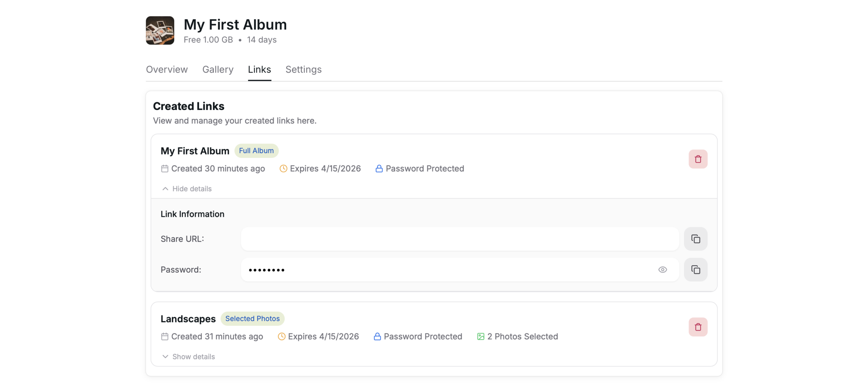Open the Gallery tab
Screen dimensions: 868x387
coord(218,70)
